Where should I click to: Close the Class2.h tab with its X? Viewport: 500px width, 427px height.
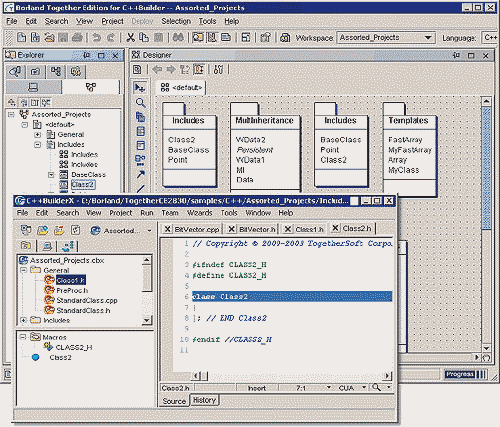tap(335, 228)
